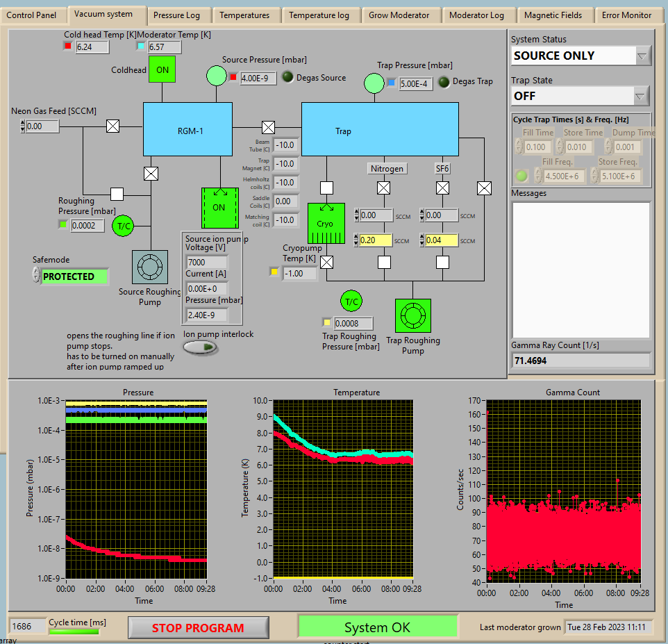Click the Cryo pump icon

(326, 224)
